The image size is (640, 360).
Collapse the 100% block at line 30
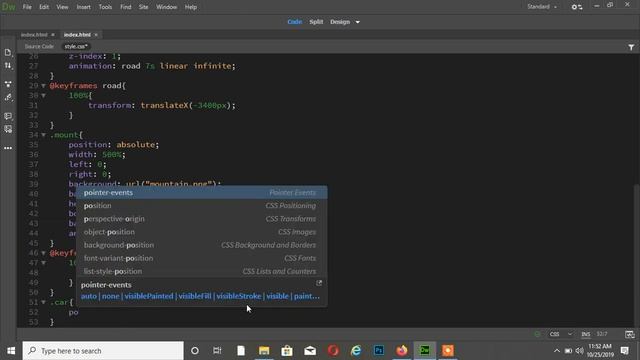pyautogui.click(x=43, y=96)
